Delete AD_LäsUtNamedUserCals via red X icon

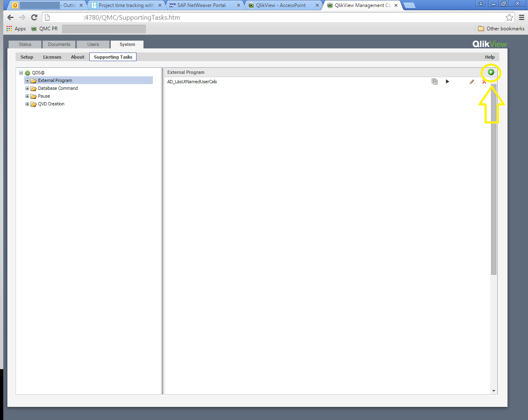485,82
